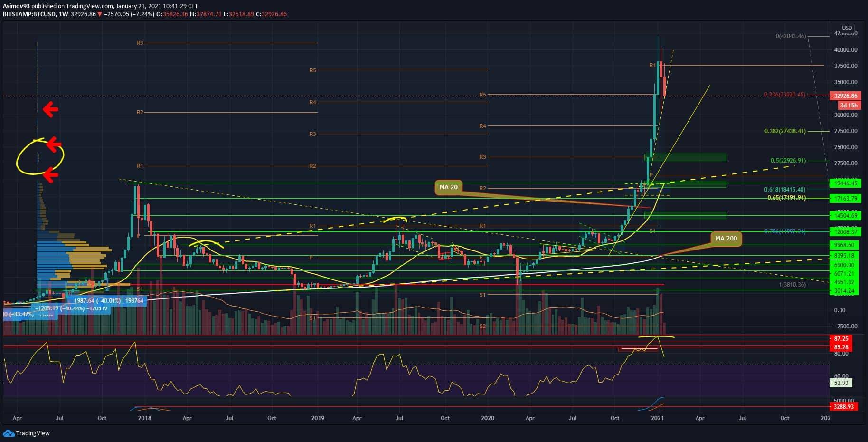Click the 2019 label on the time axis
Image resolution: width=868 pixels, height=442 pixels.
tap(318, 418)
